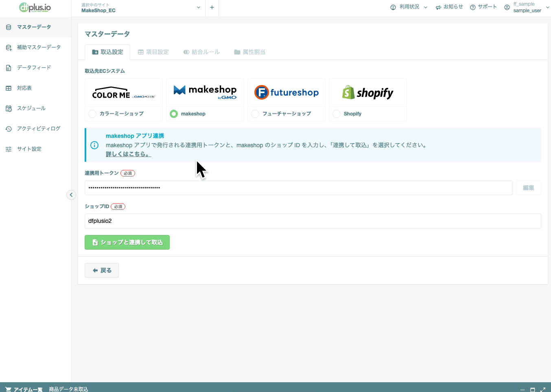The image size is (551, 392).
Task: Switch to the 結合ルール tab
Action: click(x=201, y=52)
